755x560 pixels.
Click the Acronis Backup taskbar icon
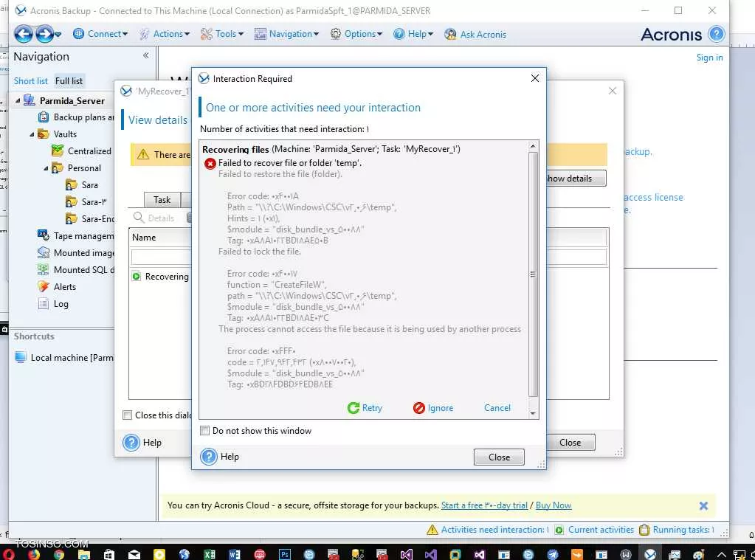pyautogui.click(x=650, y=554)
